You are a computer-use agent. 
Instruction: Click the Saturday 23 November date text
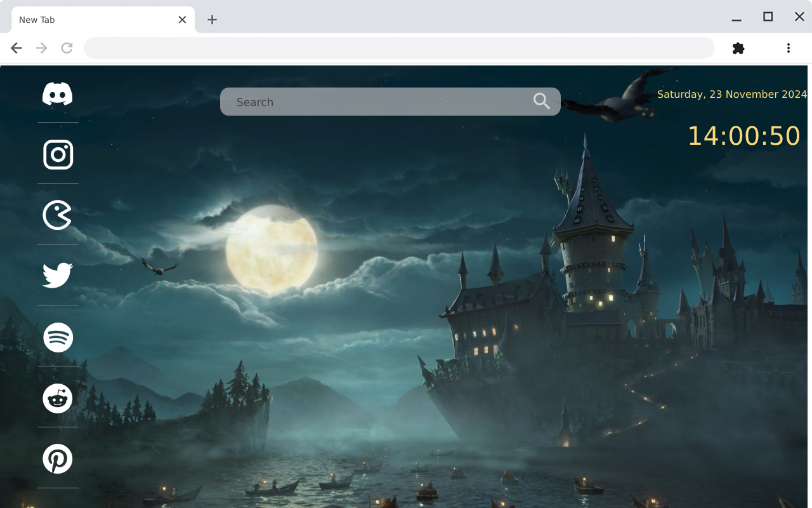pos(731,94)
